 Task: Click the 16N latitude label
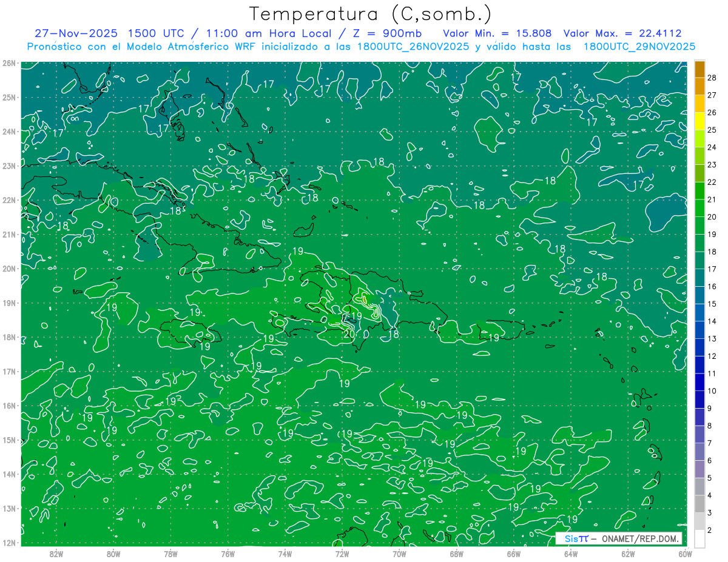pyautogui.click(x=8, y=406)
